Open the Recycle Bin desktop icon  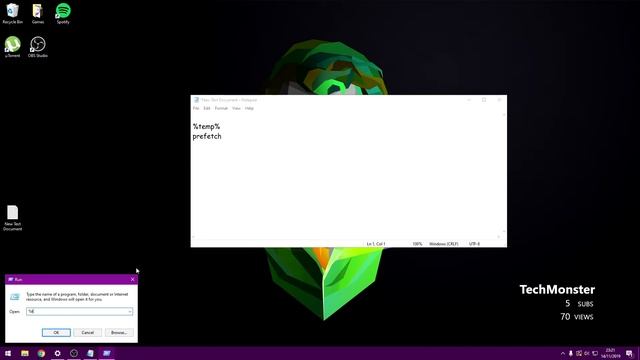click(13, 13)
